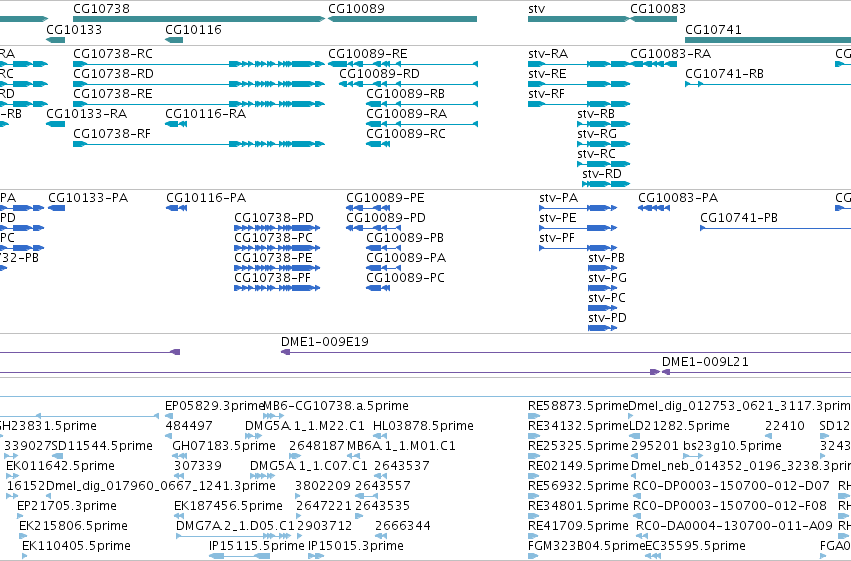Click protein CG10116-PA label
The width and height of the screenshot is (851, 561).
pyautogui.click(x=206, y=197)
